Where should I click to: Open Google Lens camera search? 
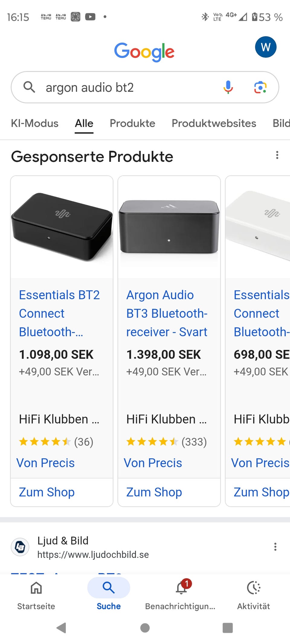tap(260, 87)
